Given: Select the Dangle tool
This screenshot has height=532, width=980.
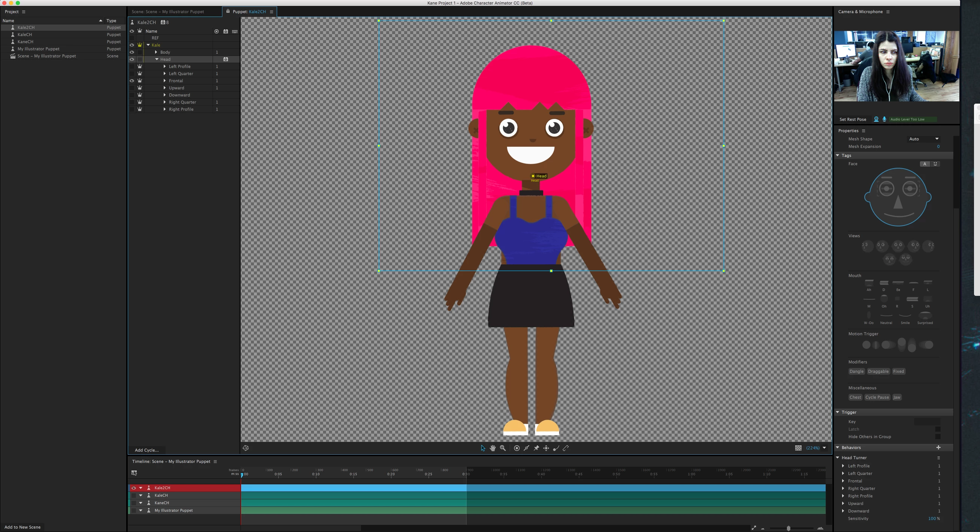Looking at the screenshot, I should point(556,448).
